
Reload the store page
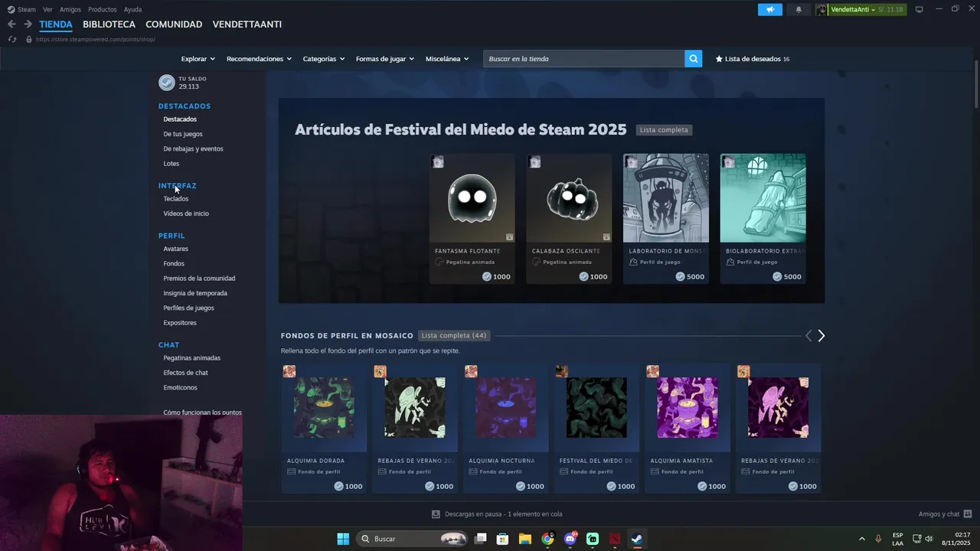pyautogui.click(x=11, y=39)
